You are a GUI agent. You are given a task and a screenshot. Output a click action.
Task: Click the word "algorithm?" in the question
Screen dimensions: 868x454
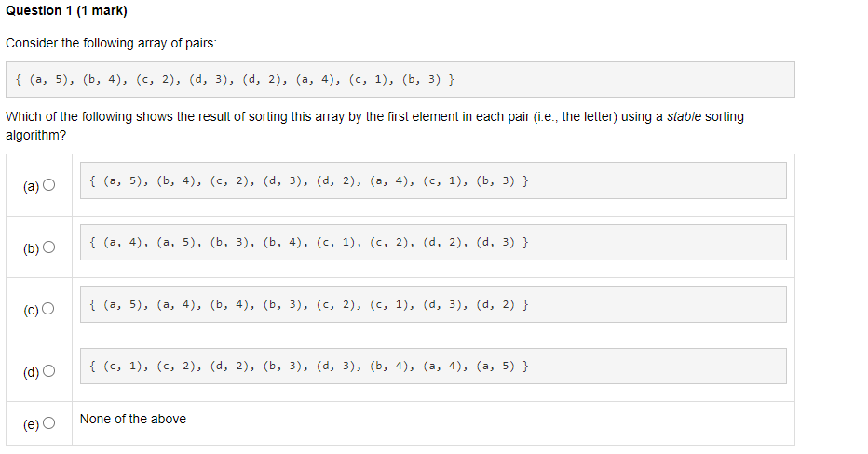(x=35, y=136)
